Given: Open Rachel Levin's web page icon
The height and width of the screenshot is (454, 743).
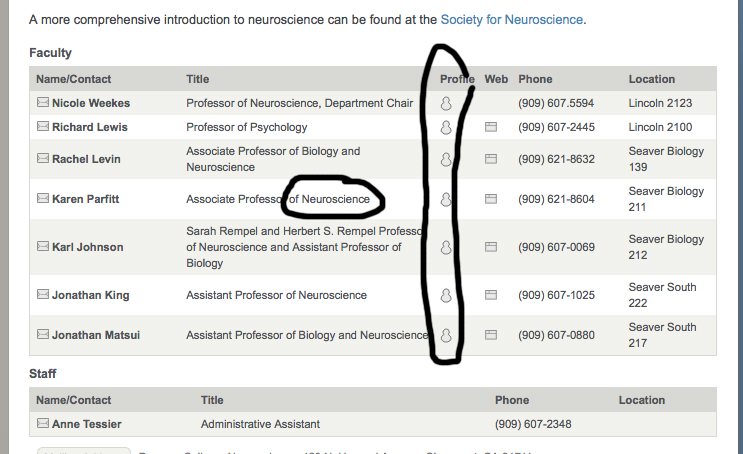Looking at the screenshot, I should coord(491,159).
